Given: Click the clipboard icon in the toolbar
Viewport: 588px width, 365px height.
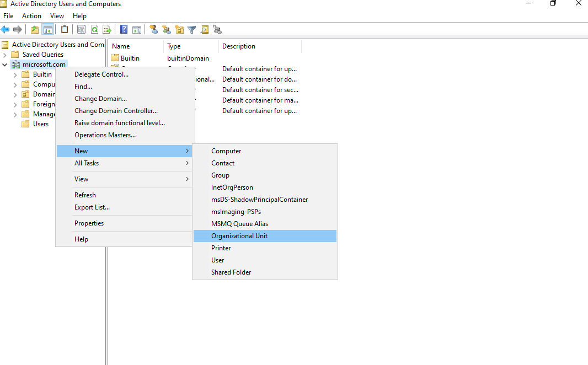Looking at the screenshot, I should 65,29.
